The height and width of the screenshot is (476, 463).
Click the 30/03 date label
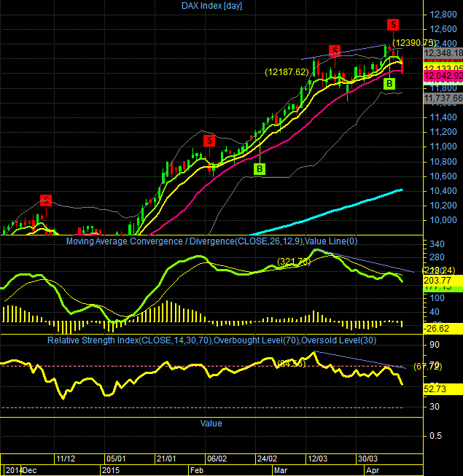[x=368, y=459]
